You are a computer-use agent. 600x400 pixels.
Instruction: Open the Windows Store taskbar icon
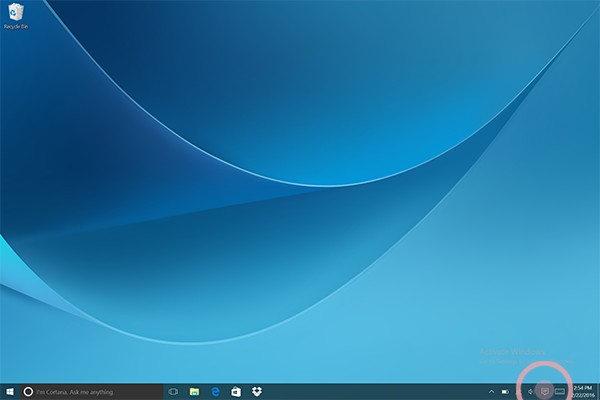coord(236,392)
